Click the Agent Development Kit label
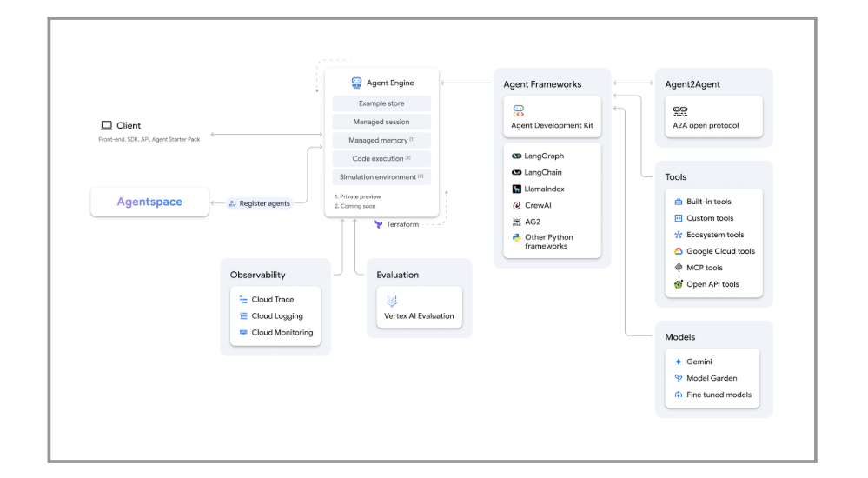The height and width of the screenshot is (478, 868). pos(552,126)
